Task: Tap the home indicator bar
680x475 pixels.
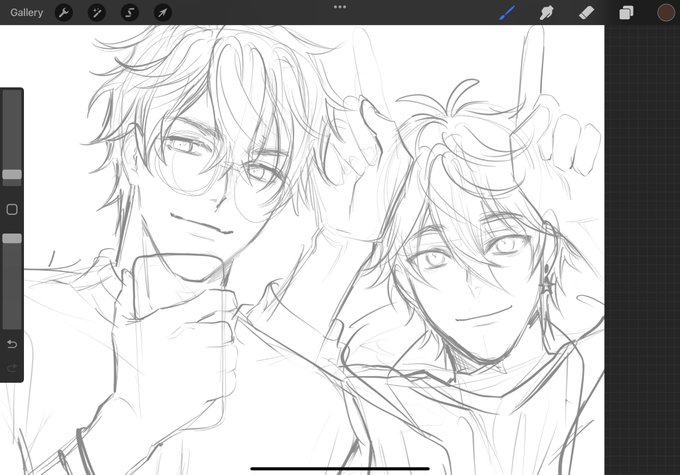Action: tap(340, 468)
